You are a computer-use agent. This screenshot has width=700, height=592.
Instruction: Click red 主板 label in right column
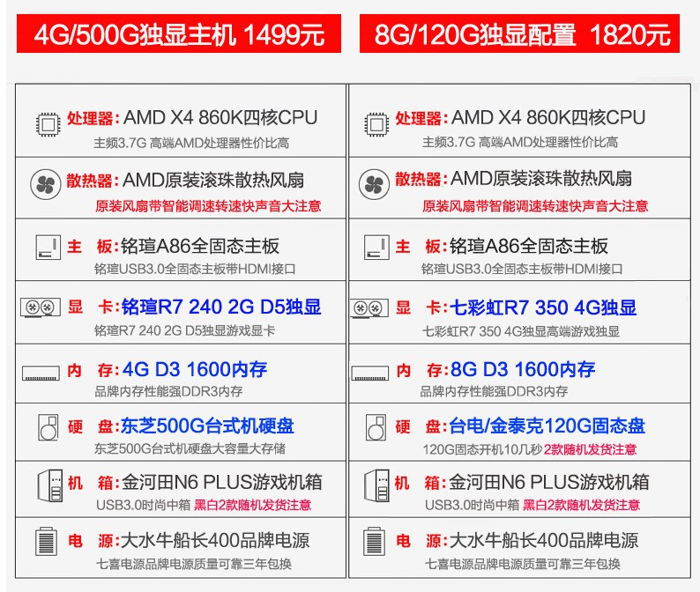(421, 247)
